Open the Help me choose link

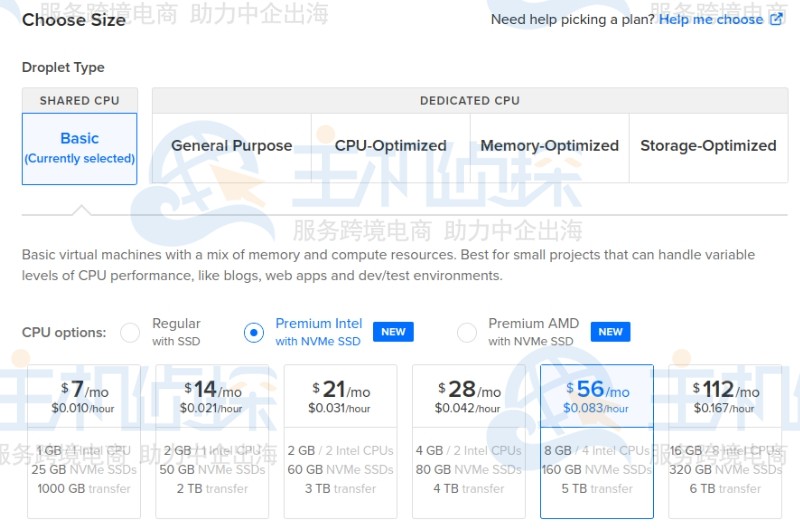pos(711,20)
